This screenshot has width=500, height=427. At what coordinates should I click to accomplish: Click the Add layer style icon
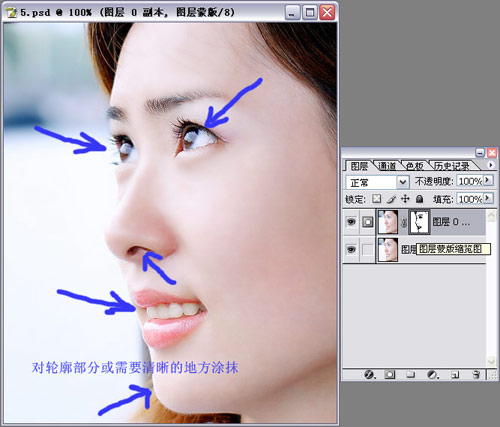pyautogui.click(x=369, y=375)
